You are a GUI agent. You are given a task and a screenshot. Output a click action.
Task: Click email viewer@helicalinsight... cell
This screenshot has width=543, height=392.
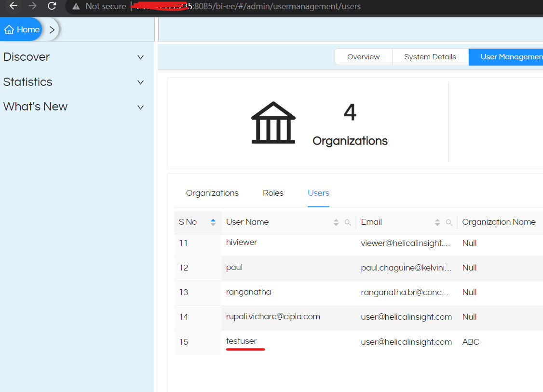(406, 243)
